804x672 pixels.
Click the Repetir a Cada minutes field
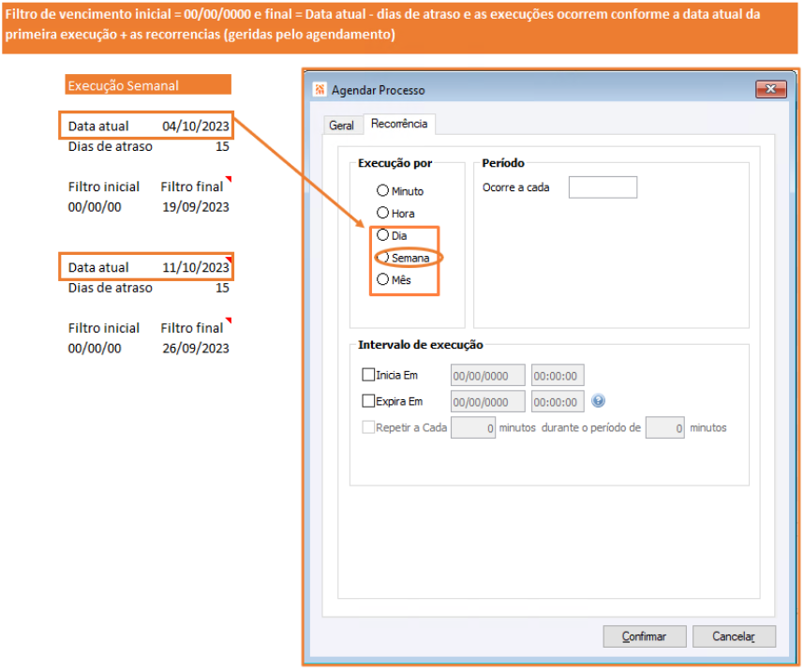tap(474, 428)
